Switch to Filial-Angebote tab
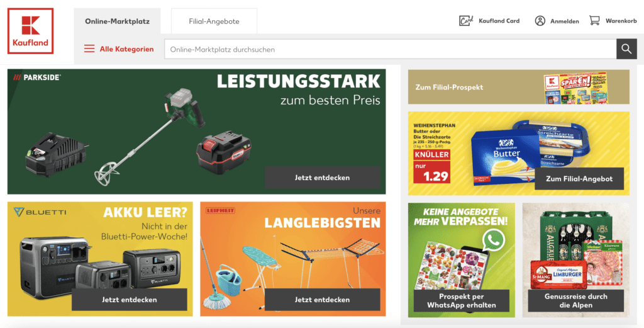The height and width of the screenshot is (328, 644). click(x=214, y=21)
